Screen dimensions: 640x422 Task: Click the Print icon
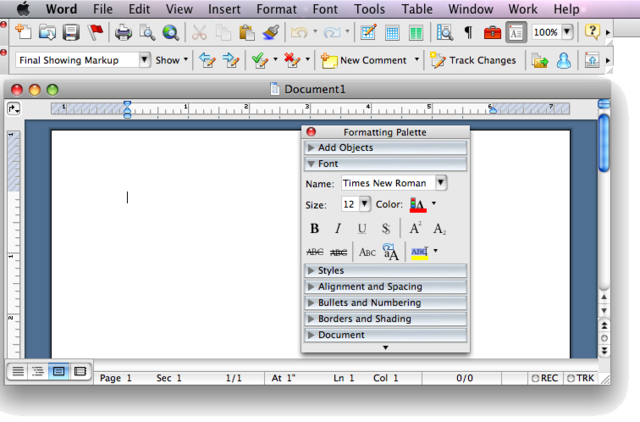pos(123,32)
